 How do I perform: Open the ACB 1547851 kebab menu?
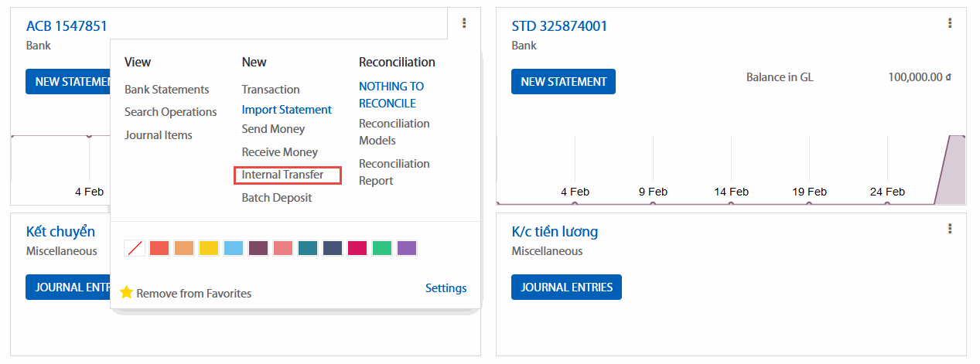click(464, 23)
